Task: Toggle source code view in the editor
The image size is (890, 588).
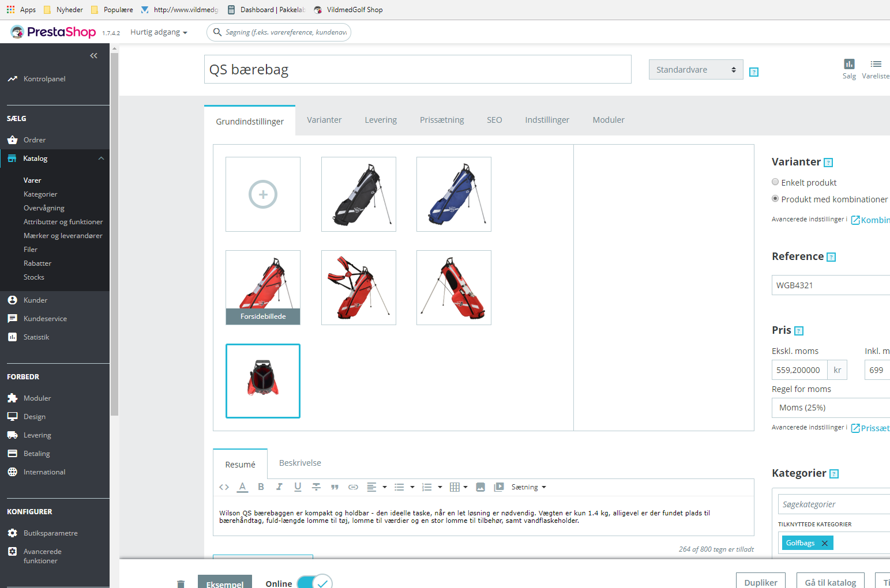Action: point(224,487)
